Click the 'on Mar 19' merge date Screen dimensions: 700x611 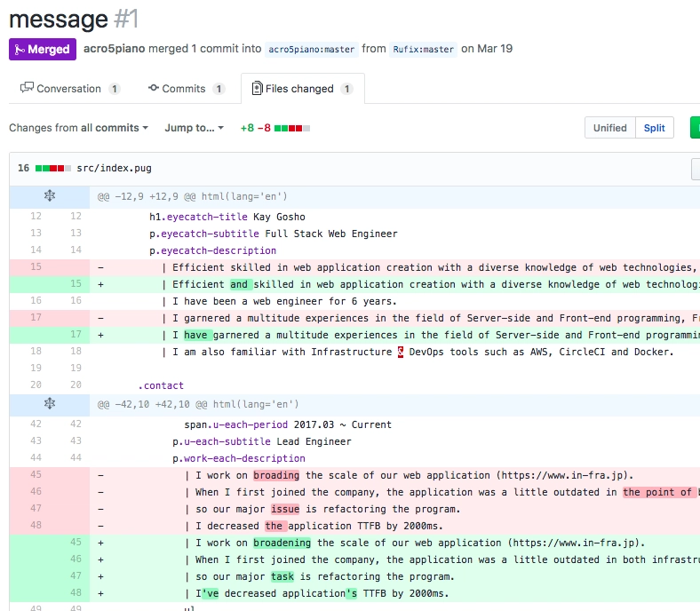pos(487,49)
